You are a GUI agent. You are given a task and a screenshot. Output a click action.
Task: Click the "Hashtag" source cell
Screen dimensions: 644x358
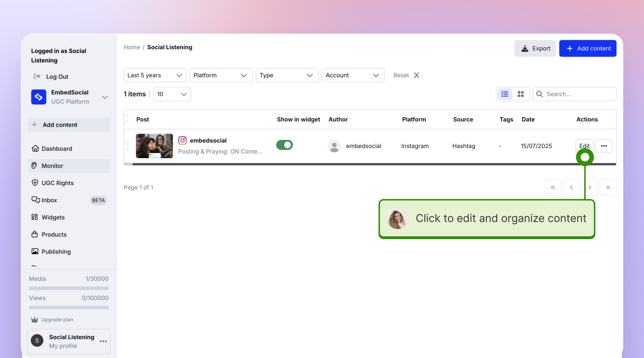[464, 146]
